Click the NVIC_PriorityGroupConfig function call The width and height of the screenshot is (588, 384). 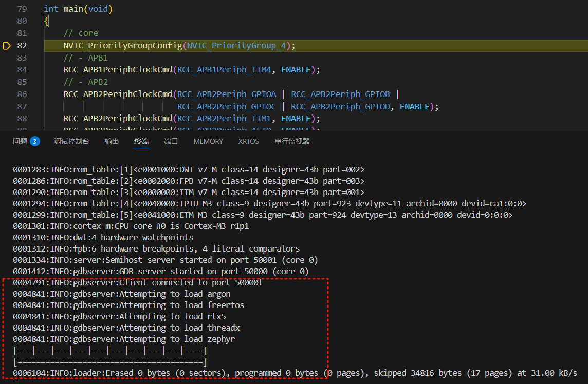pyautogui.click(x=122, y=46)
